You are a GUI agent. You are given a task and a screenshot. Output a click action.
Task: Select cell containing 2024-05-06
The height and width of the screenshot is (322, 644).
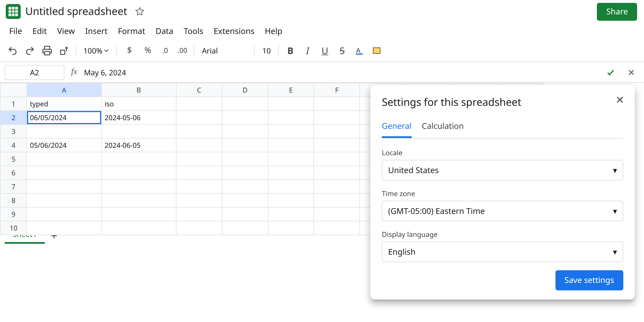[x=139, y=118]
